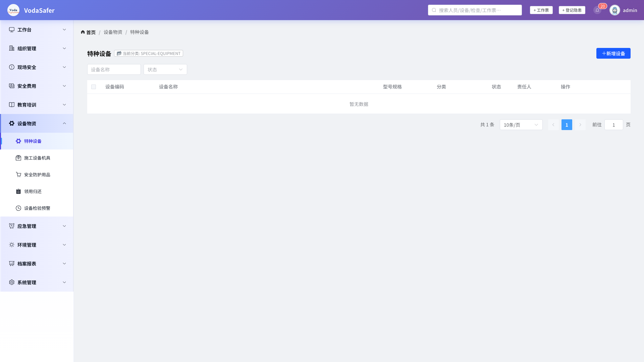The width and height of the screenshot is (644, 362).
Task: Click the global search input field
Action: [475, 10]
